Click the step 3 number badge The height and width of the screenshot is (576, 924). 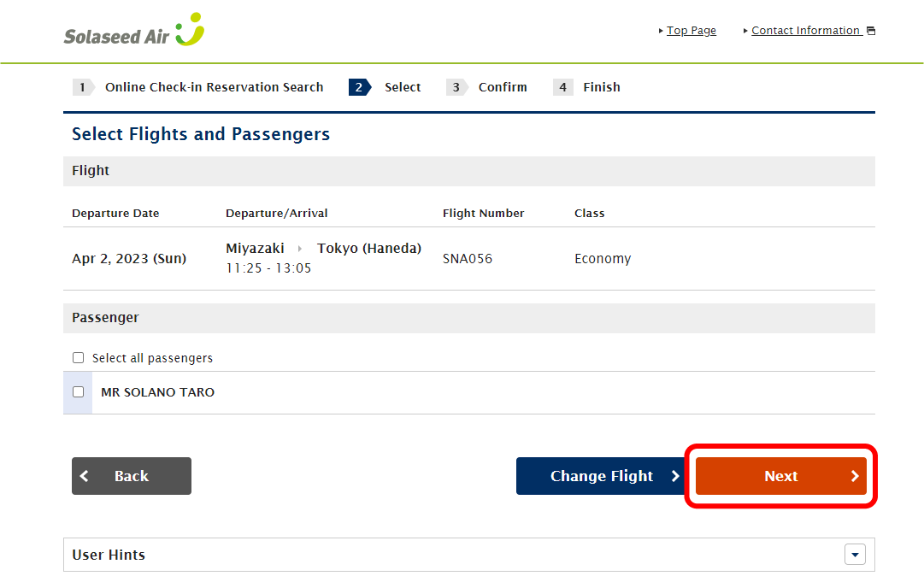pyautogui.click(x=456, y=87)
